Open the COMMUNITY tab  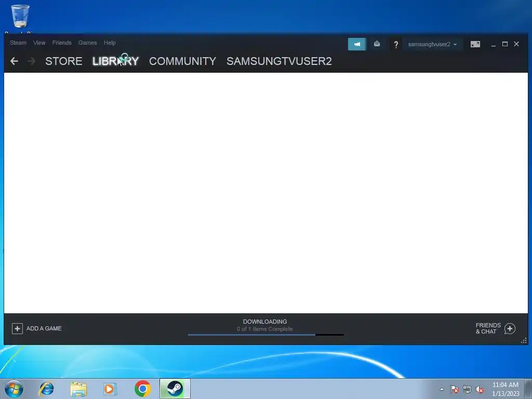pos(182,61)
